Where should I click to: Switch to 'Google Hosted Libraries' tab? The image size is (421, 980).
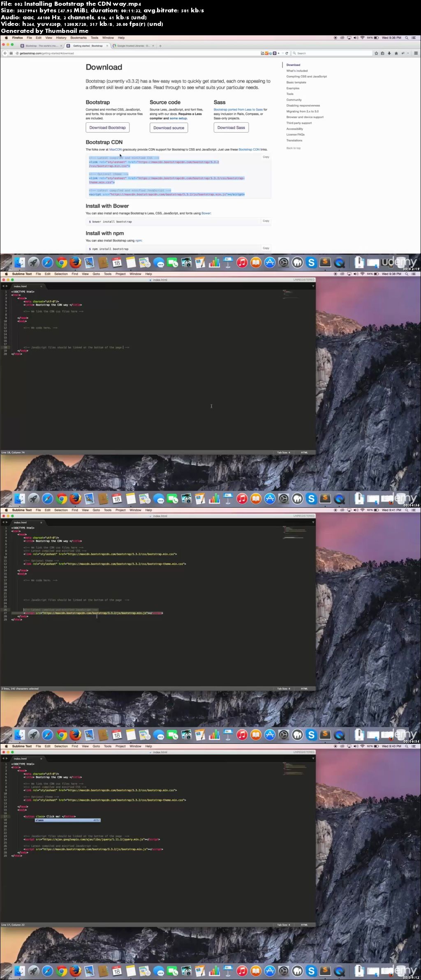click(134, 46)
